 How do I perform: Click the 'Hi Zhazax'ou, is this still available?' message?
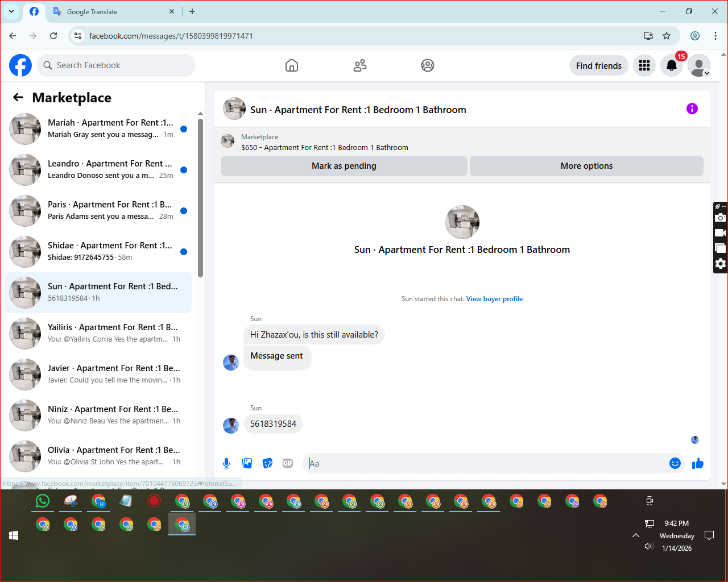click(314, 335)
